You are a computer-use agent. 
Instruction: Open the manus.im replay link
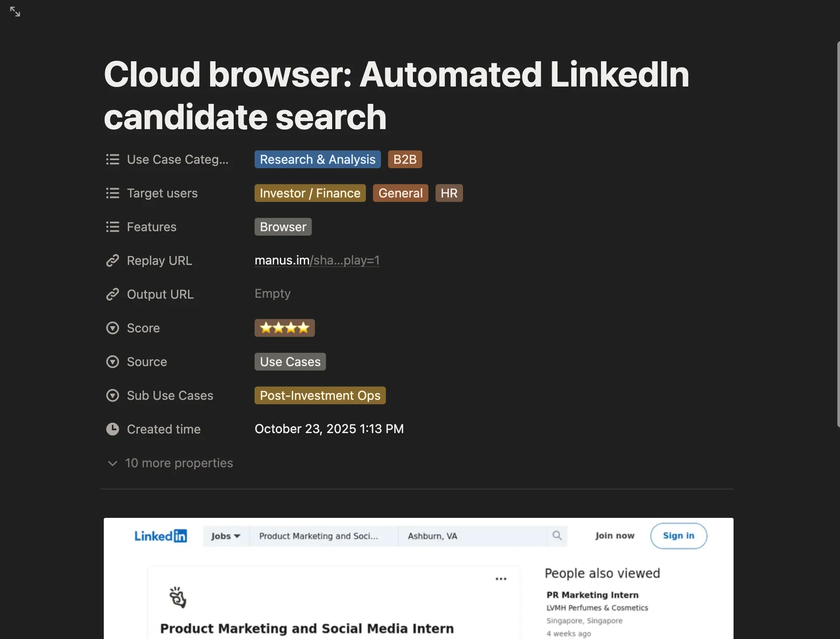(x=317, y=260)
